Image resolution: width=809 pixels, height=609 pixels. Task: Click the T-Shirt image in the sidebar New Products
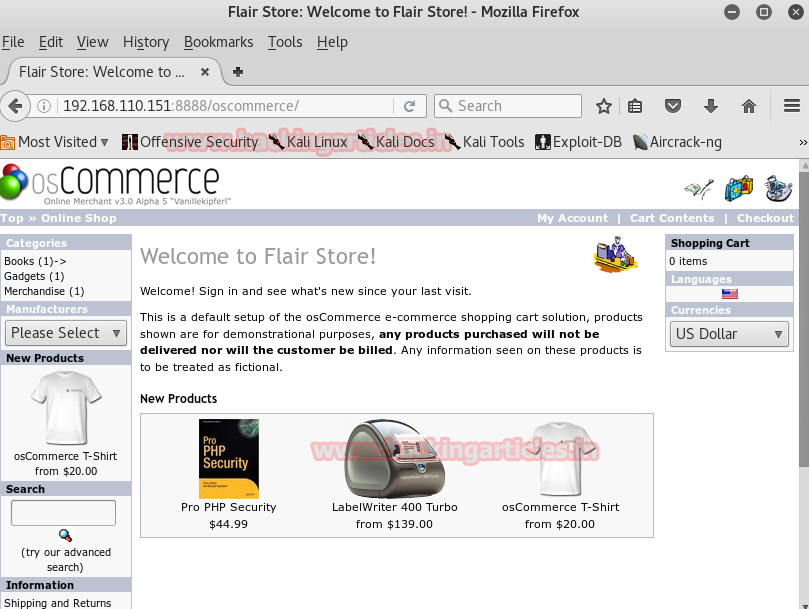pos(66,408)
